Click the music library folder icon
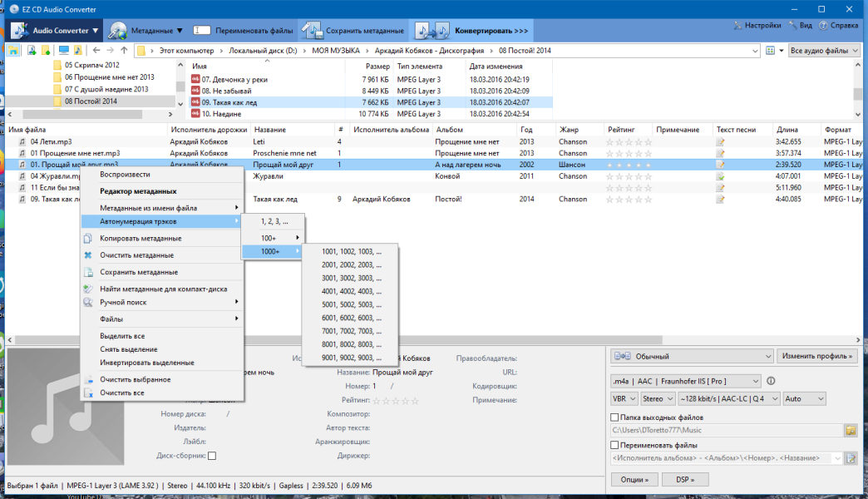Image resolution: width=868 pixels, height=499 pixels. tap(77, 51)
